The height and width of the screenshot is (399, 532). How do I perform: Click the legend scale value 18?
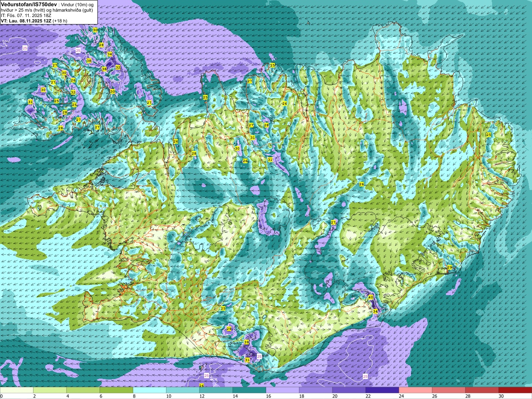[x=301, y=396]
